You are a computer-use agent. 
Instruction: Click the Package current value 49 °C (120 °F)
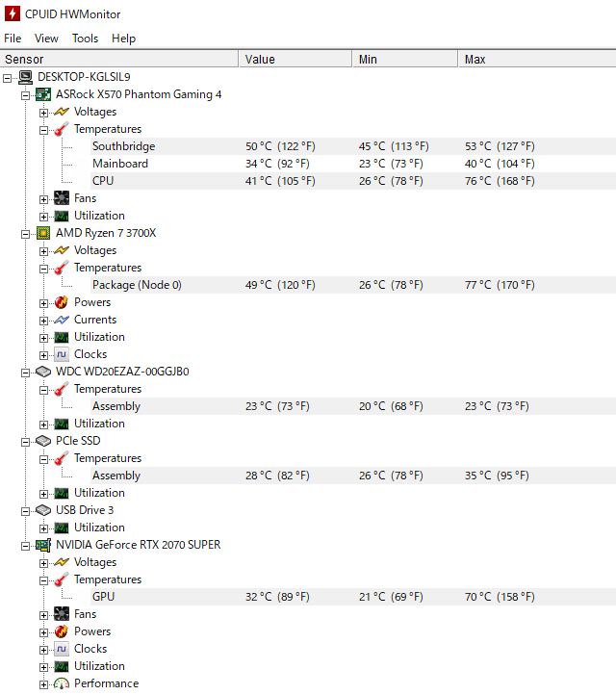280,285
